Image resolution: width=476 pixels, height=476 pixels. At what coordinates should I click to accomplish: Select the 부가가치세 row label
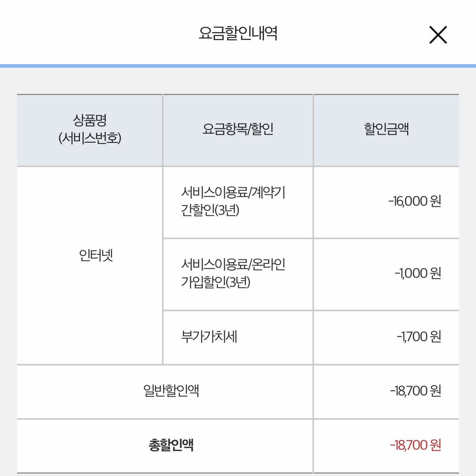pyautogui.click(x=209, y=337)
